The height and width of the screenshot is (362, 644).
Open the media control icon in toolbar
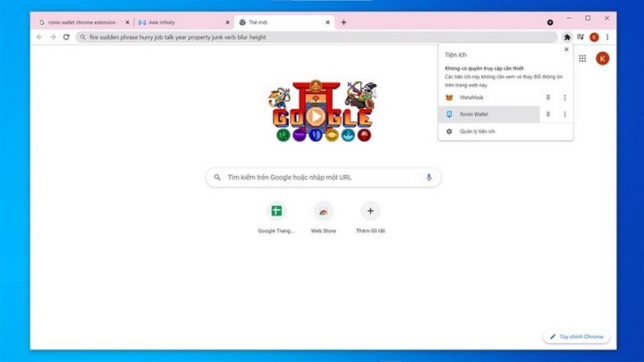point(580,37)
